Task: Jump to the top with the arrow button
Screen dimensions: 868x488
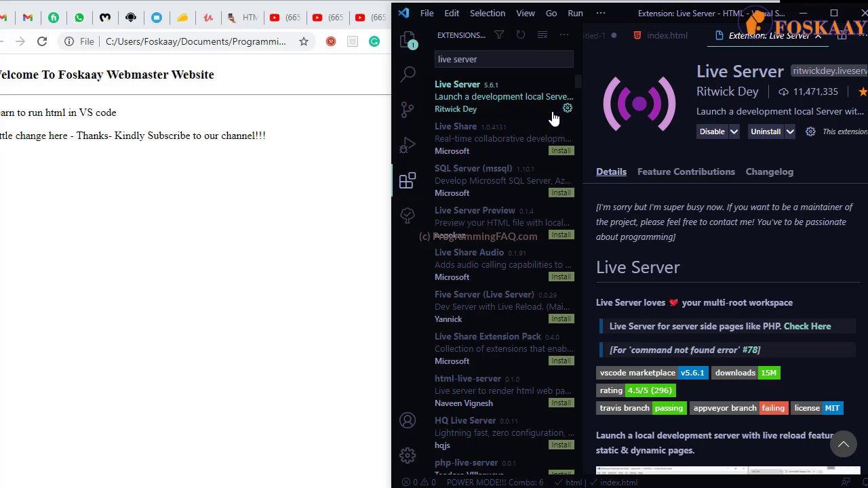Action: (844, 445)
